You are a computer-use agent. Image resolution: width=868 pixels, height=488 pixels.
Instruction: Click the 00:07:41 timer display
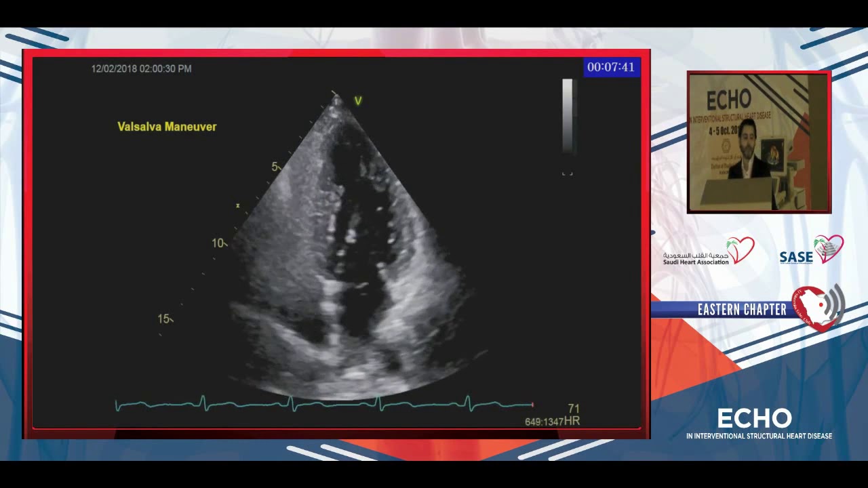point(611,67)
